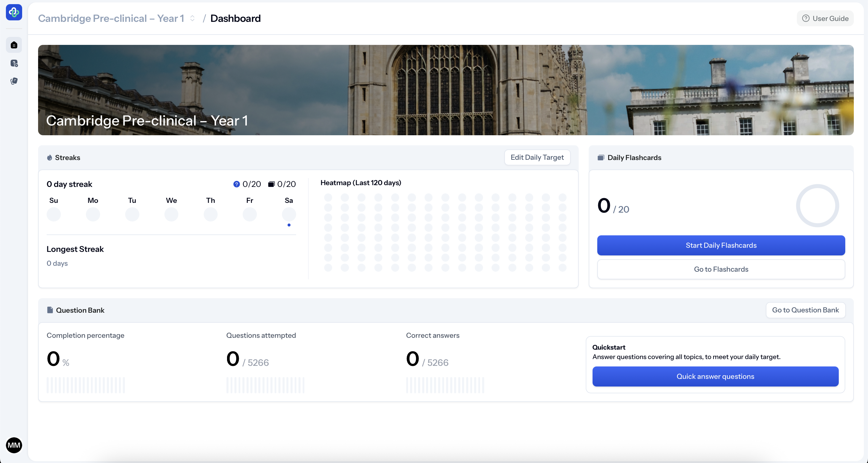Click the MM user avatar
The image size is (868, 463).
pyautogui.click(x=14, y=445)
